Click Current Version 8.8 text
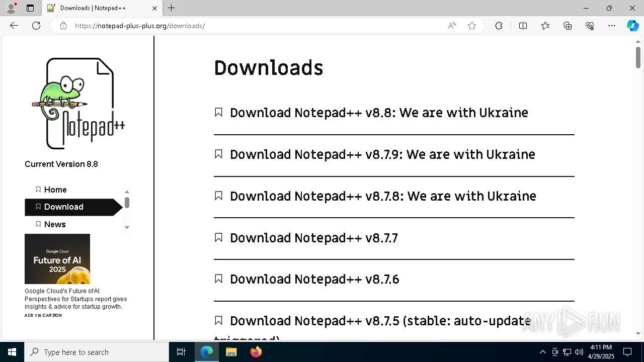This screenshot has width=644, height=362. click(x=61, y=164)
